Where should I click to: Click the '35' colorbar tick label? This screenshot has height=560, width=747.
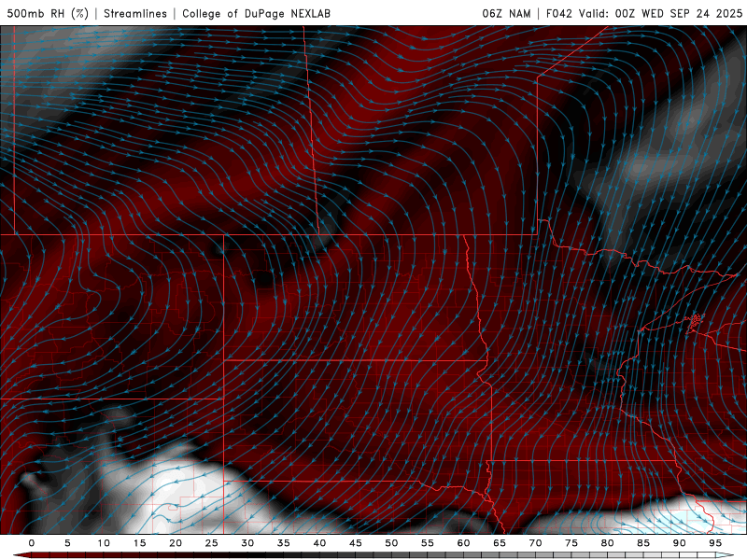(x=283, y=543)
